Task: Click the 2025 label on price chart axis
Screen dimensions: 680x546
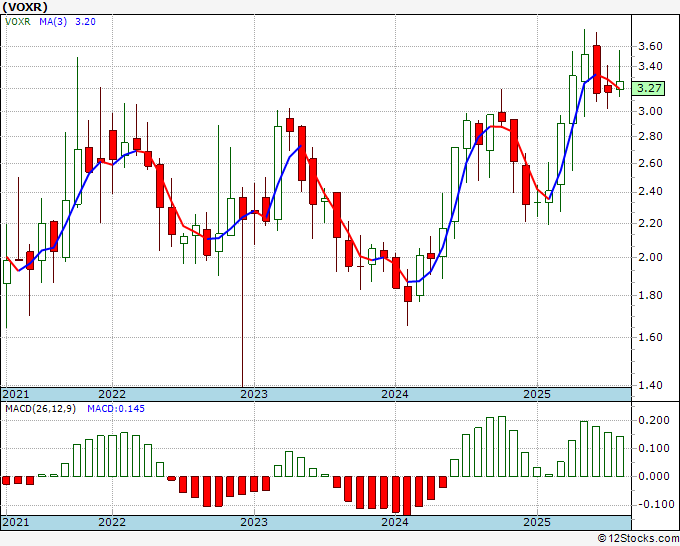Action: 537,394
